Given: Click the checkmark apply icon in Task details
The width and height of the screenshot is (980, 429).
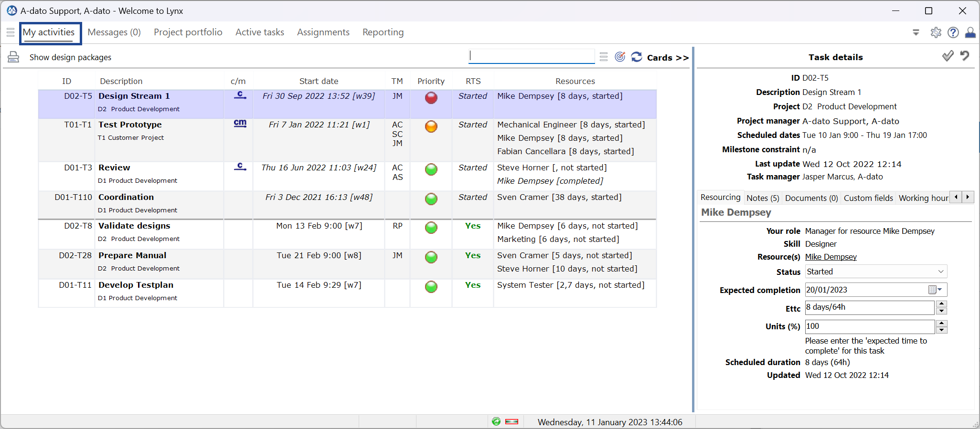Looking at the screenshot, I should click(x=948, y=56).
